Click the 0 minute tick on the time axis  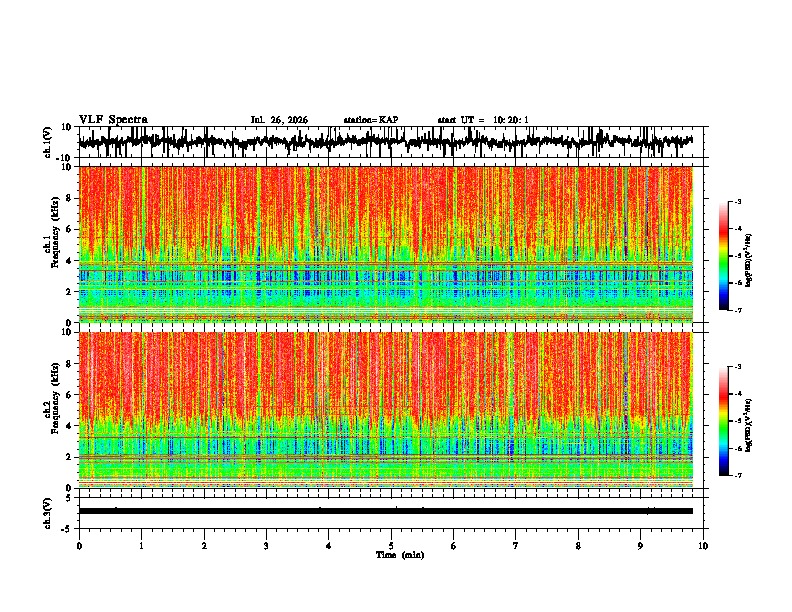(79, 546)
